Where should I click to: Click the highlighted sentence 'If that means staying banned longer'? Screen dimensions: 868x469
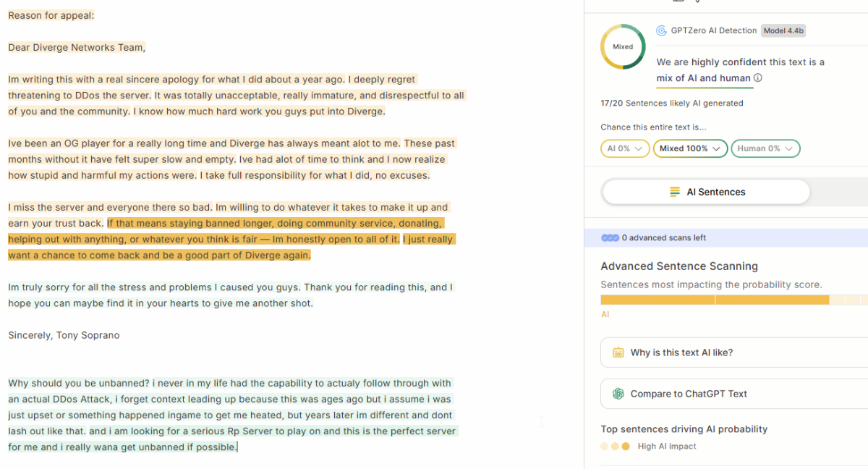click(275, 224)
